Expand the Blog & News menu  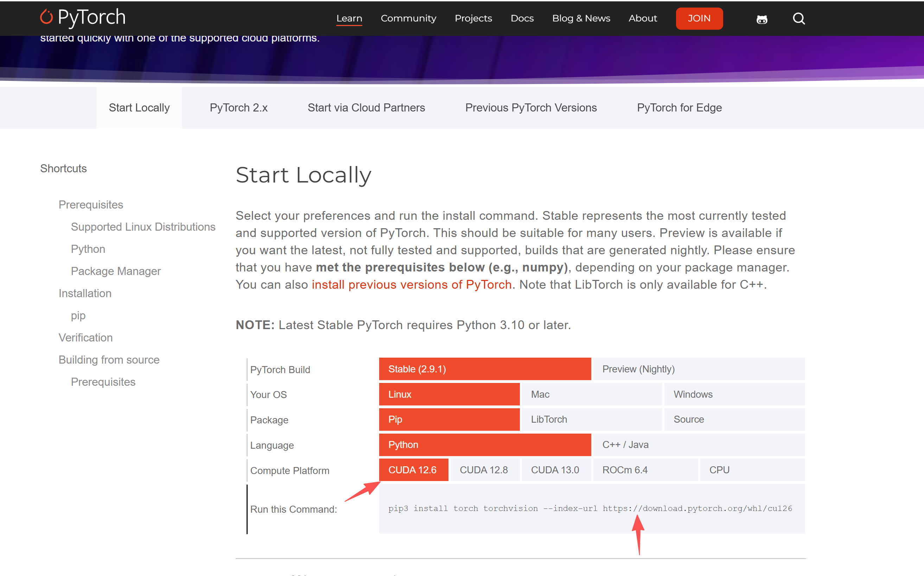581,18
